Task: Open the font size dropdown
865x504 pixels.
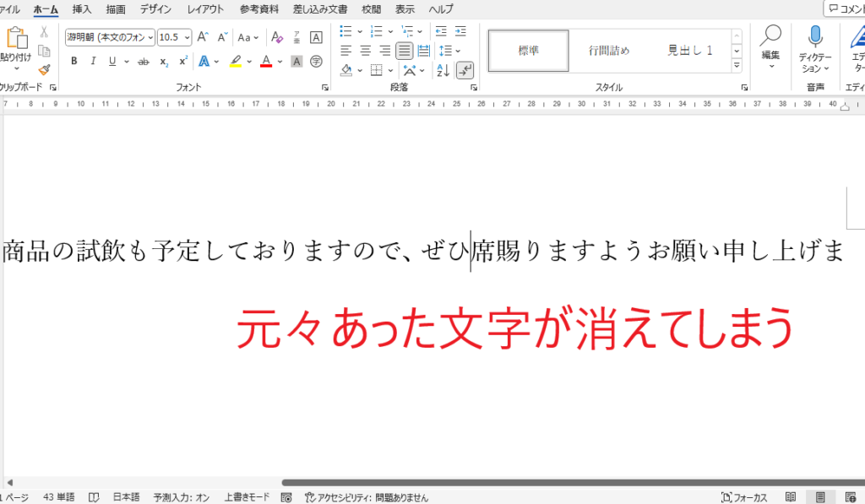Action: 187,37
